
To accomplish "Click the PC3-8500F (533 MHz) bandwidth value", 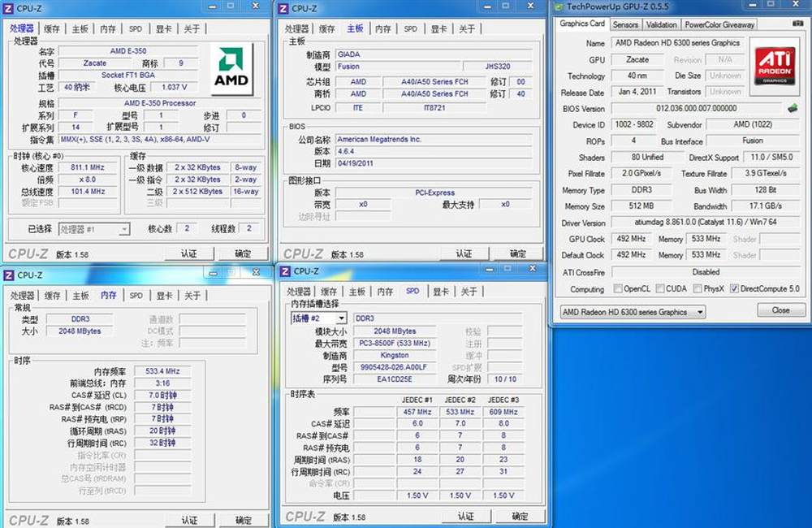I will (395, 343).
